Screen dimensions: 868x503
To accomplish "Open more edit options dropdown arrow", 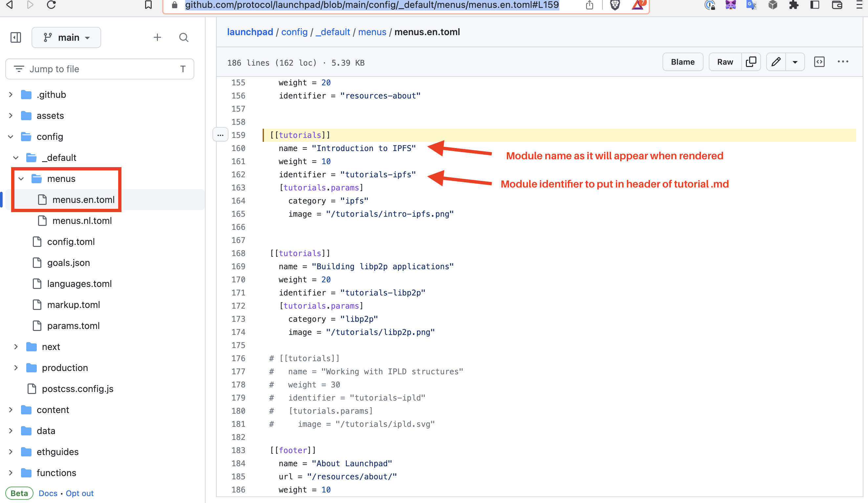I will [x=795, y=62].
